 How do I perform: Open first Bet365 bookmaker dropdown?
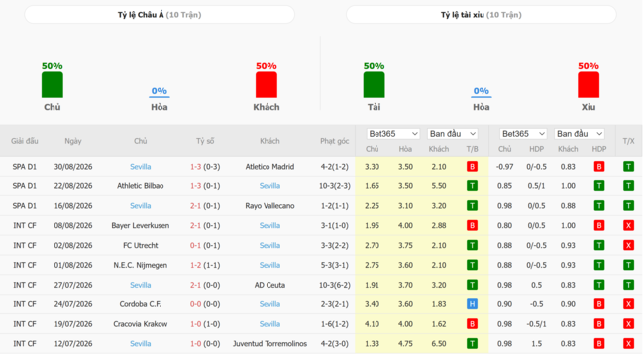pos(393,134)
